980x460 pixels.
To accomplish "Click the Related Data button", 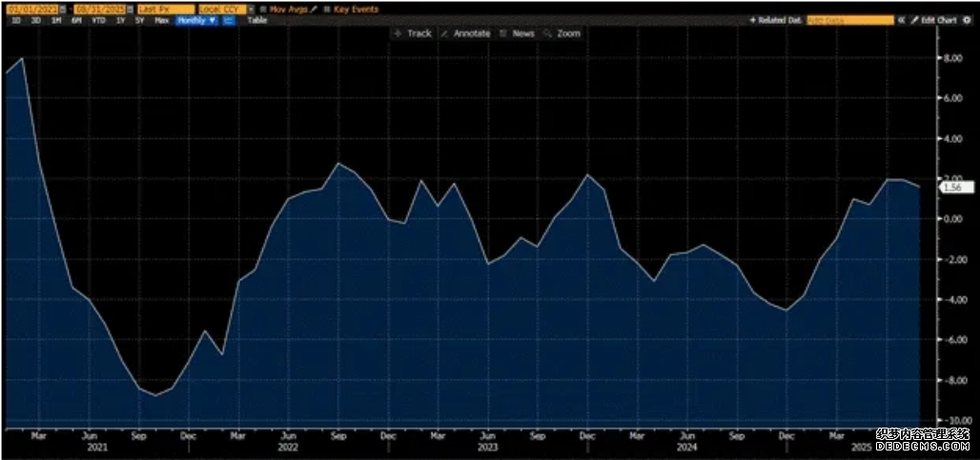I will point(775,20).
